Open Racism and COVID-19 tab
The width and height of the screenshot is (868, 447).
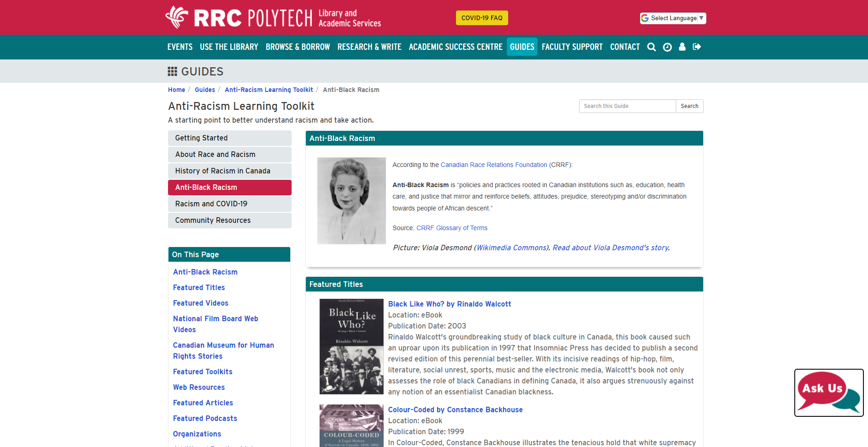[x=230, y=204]
